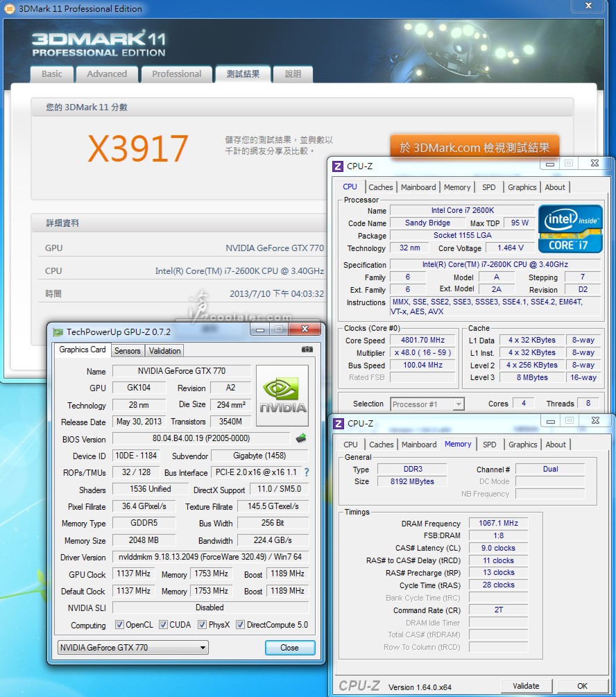Open About tab in upper CPU-Z
Image resolution: width=616 pixels, height=697 pixels.
click(x=555, y=187)
